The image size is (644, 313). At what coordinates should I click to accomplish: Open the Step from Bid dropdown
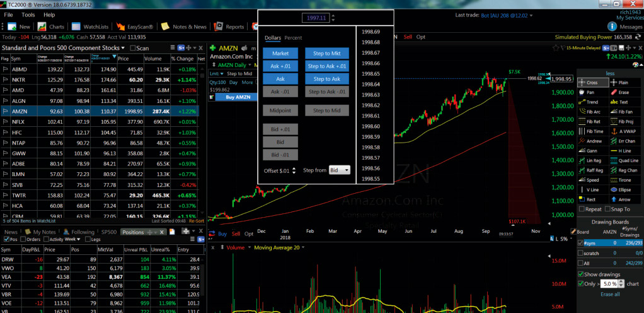point(340,170)
